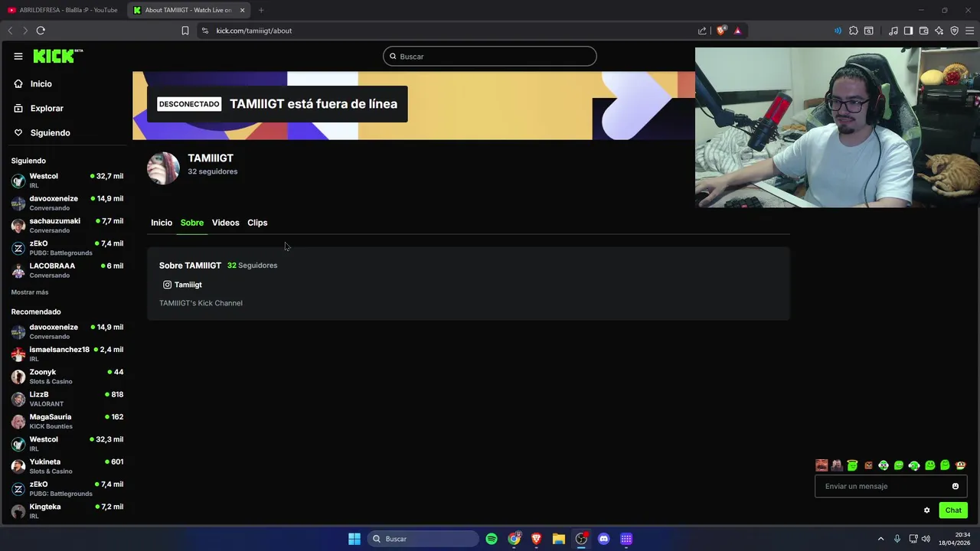Viewport: 980px width, 551px height.
Task: Open the Kick hamburger menu
Action: pos(18,56)
